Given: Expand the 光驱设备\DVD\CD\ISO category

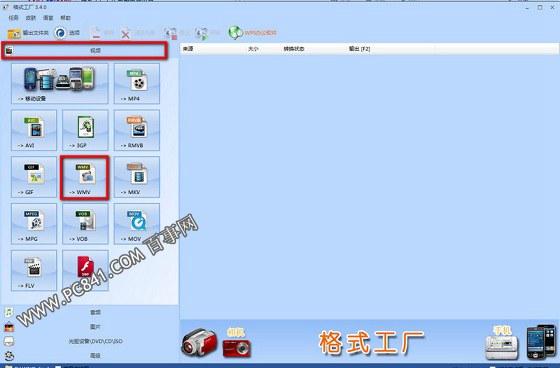Looking at the screenshot, I should click(89, 341).
